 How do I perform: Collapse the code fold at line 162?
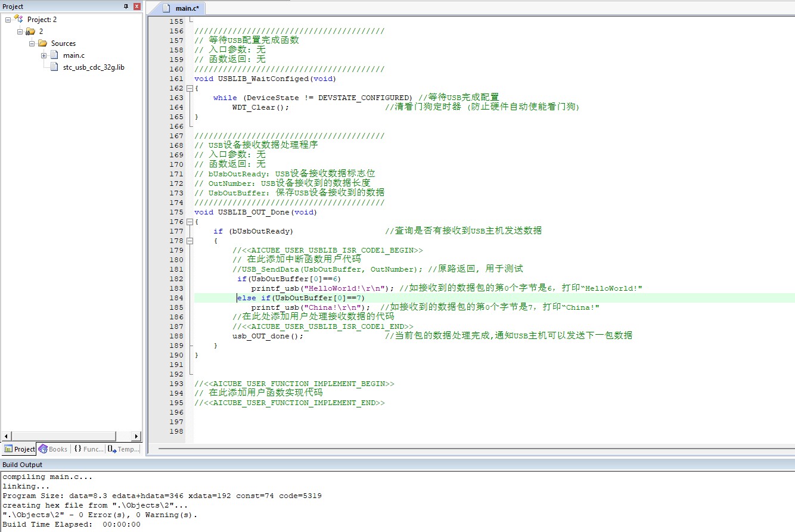click(190, 88)
